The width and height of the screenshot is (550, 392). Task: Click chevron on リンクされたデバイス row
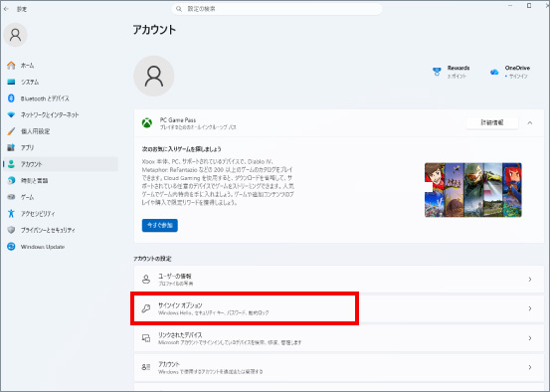pos(530,338)
